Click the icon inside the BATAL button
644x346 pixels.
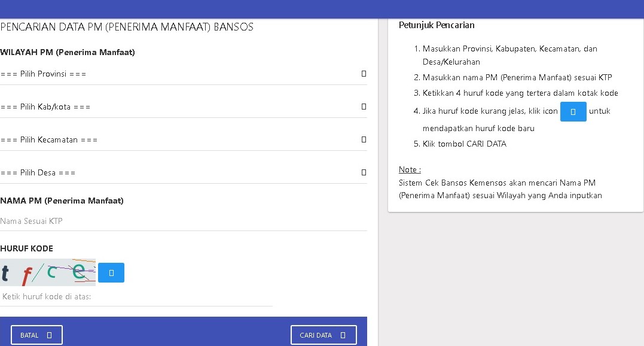tap(49, 335)
